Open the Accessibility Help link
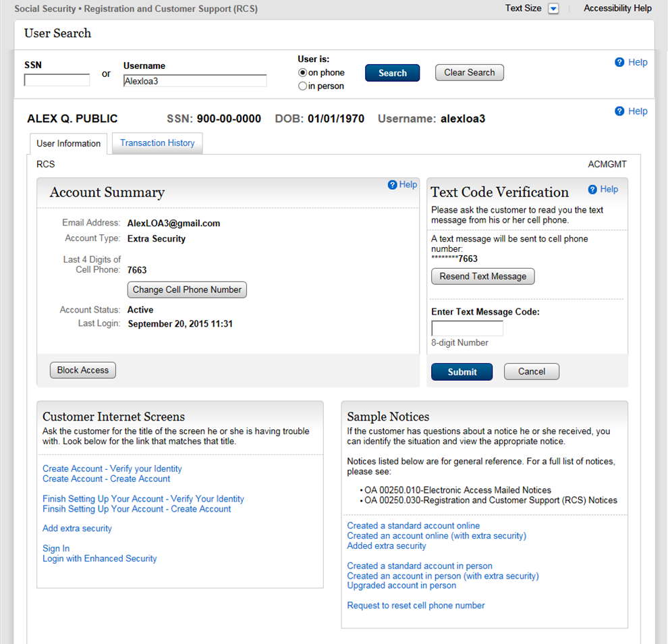 [x=617, y=9]
